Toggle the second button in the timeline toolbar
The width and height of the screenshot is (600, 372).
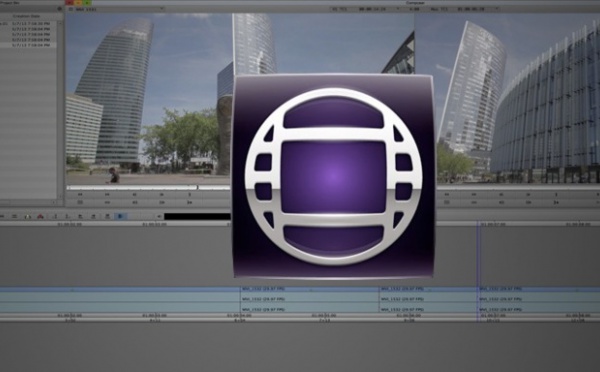tap(15, 217)
